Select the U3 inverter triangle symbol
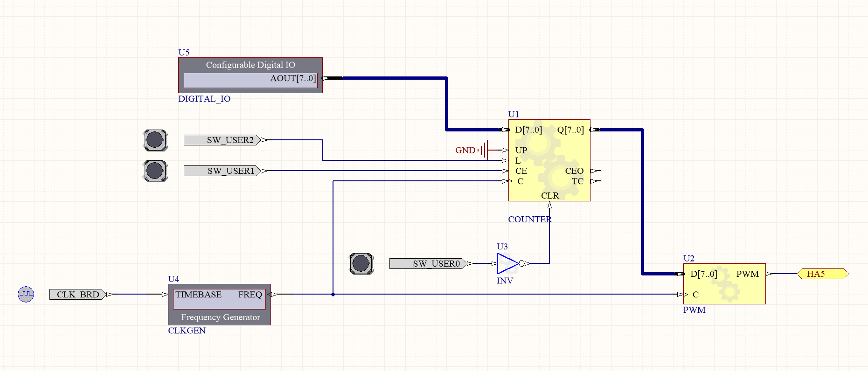 point(507,263)
